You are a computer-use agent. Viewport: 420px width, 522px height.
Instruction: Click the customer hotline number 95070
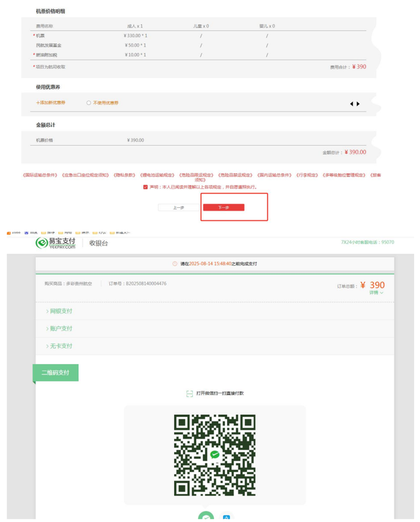pos(388,243)
